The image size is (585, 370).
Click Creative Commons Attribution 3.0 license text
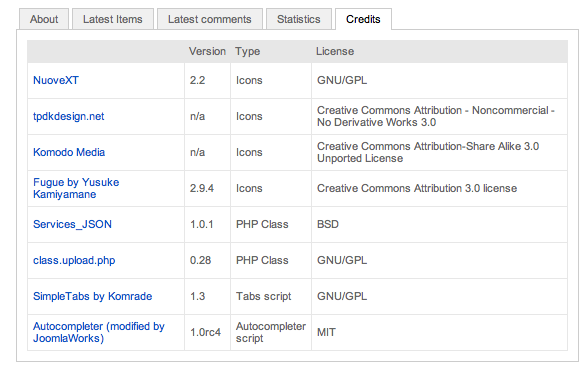click(417, 188)
